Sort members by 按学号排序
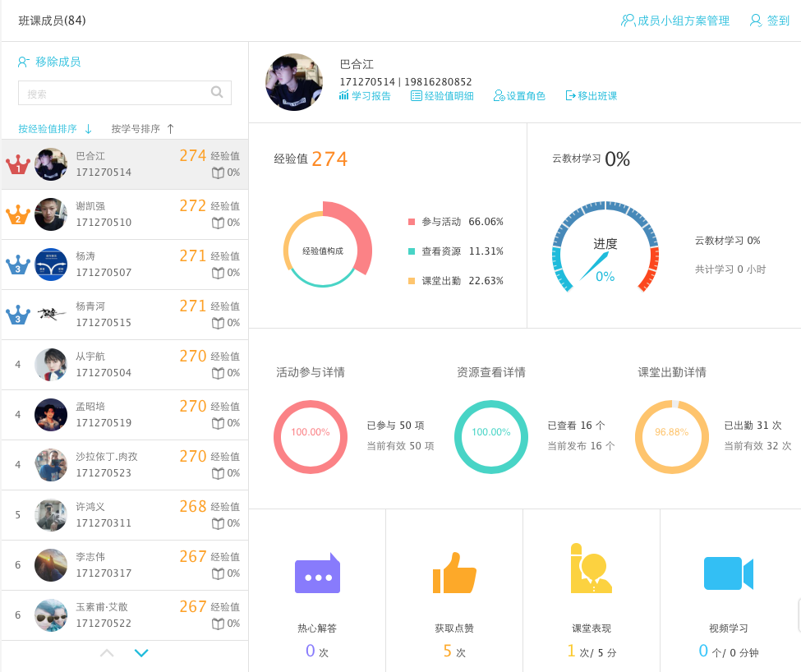The width and height of the screenshot is (801, 672). tap(142, 129)
